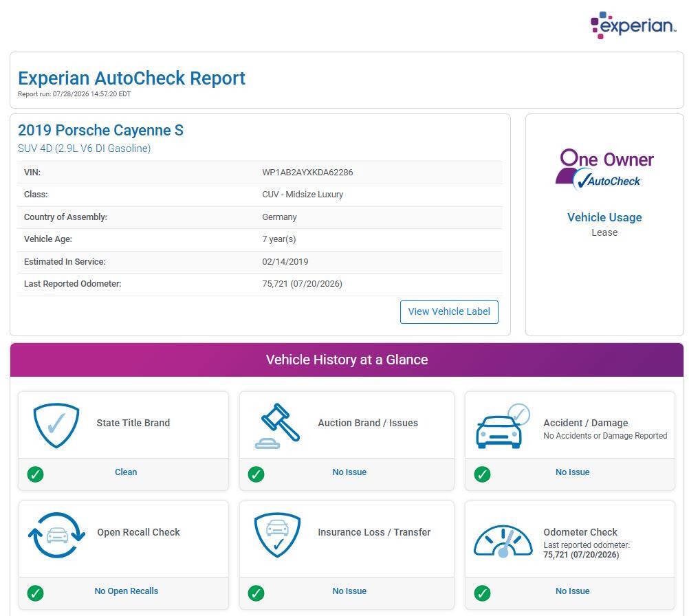Click No Issue under Accident / Damage

point(573,472)
